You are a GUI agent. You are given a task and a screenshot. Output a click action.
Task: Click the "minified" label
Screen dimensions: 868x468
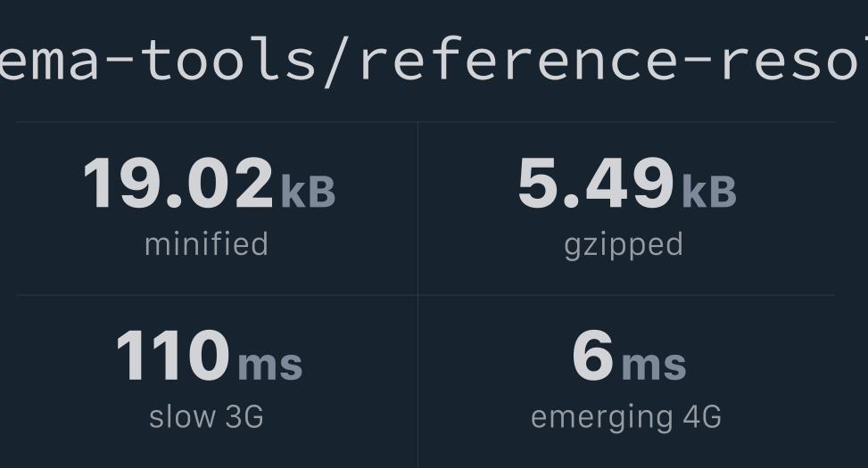[206, 244]
